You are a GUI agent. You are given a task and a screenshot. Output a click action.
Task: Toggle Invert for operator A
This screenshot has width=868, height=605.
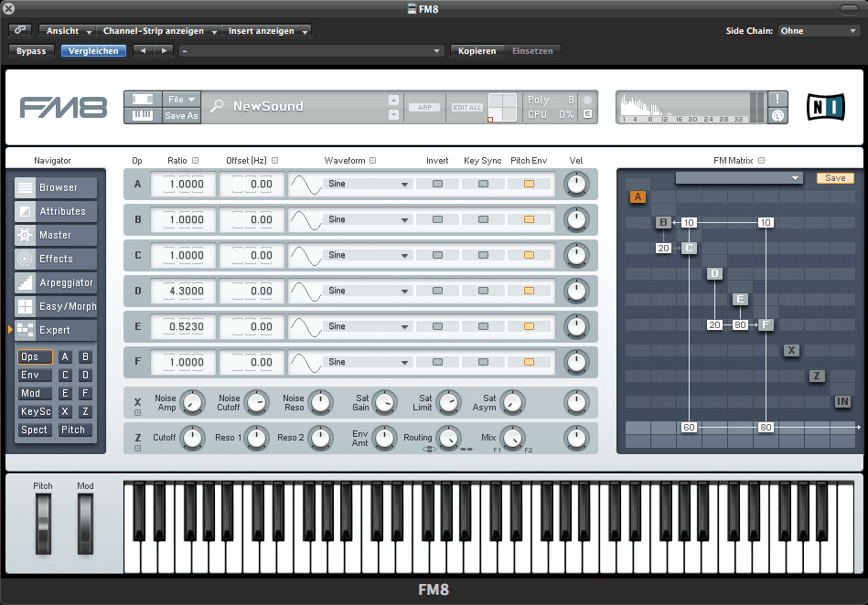(x=437, y=184)
